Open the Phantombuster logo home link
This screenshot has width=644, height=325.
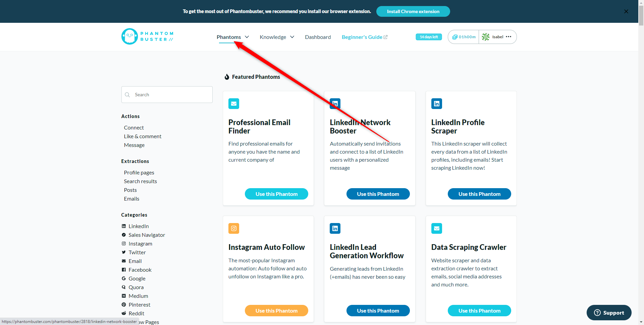tap(147, 36)
